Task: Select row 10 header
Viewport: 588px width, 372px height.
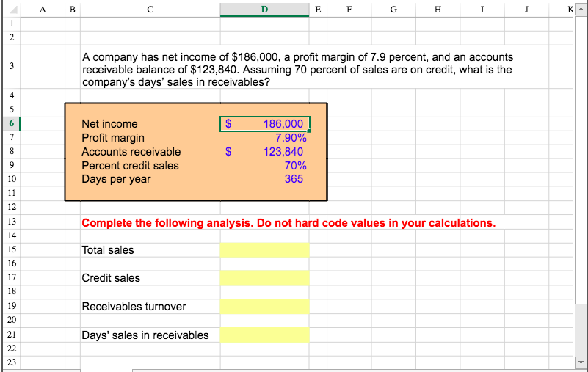Action: [12, 179]
